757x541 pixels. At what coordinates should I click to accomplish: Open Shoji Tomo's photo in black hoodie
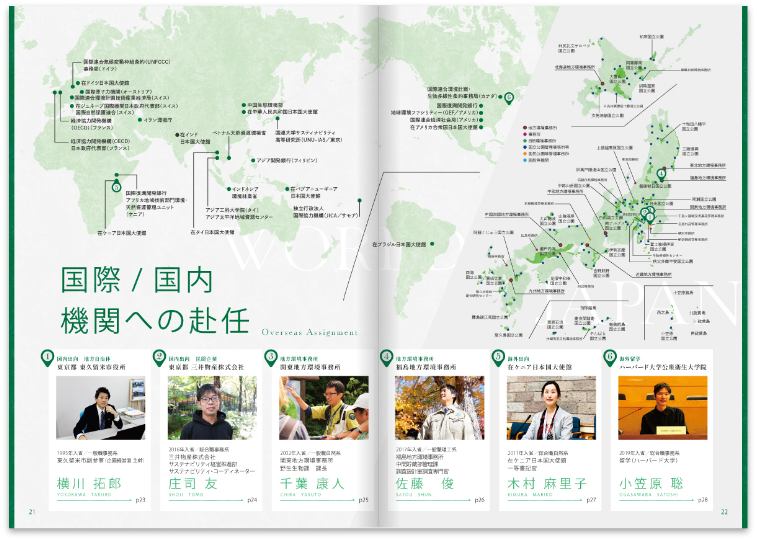tap(212, 408)
